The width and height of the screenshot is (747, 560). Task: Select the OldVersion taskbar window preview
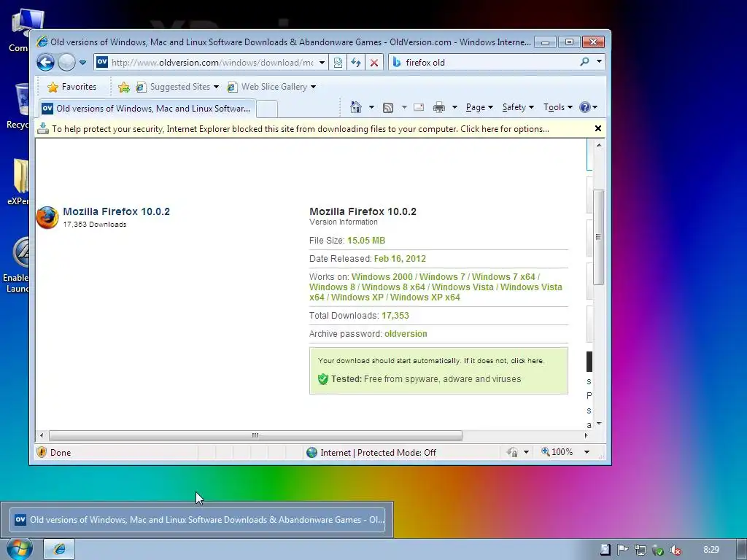(197, 519)
